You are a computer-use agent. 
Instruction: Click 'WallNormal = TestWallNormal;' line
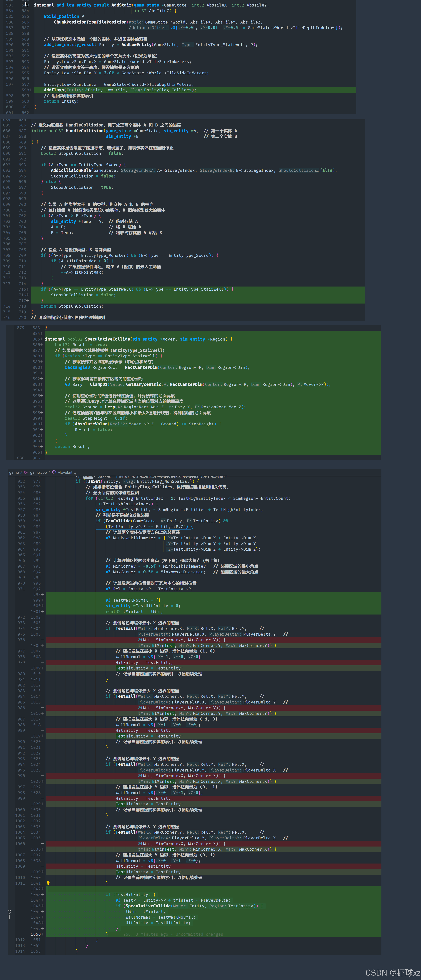160,917
